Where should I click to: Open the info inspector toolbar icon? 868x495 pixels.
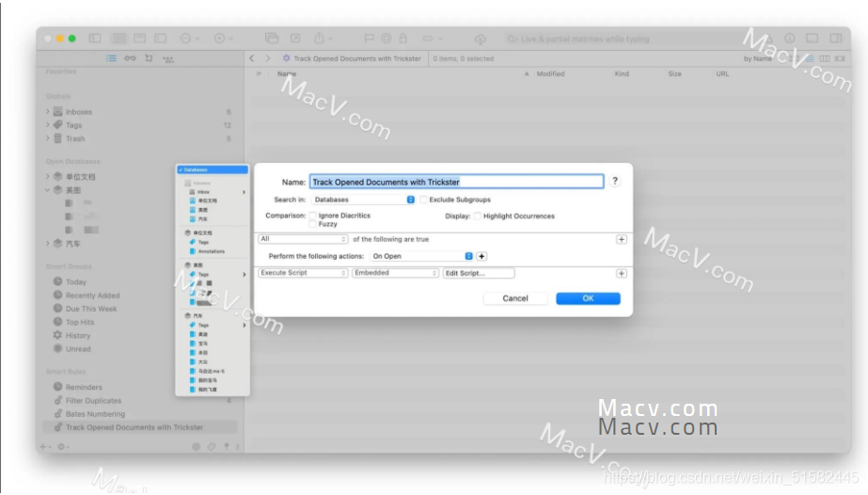[789, 39]
